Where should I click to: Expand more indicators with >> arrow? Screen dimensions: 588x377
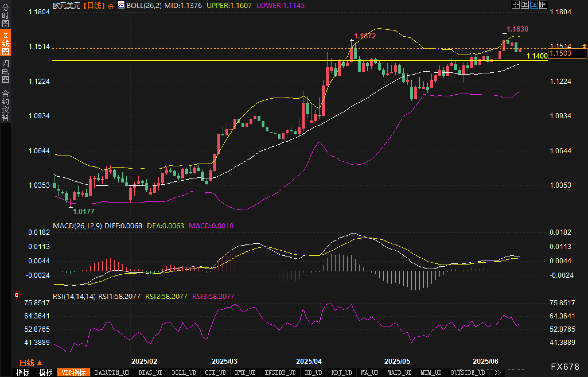pyautogui.click(x=498, y=372)
